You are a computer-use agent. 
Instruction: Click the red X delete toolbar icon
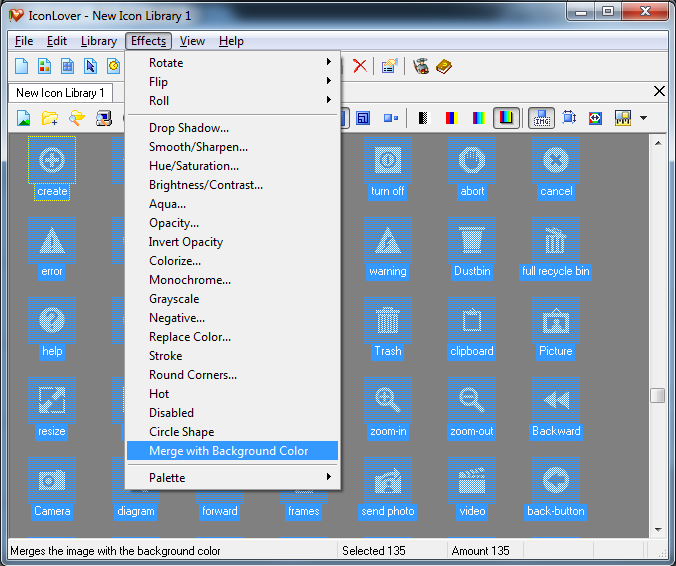click(360, 66)
